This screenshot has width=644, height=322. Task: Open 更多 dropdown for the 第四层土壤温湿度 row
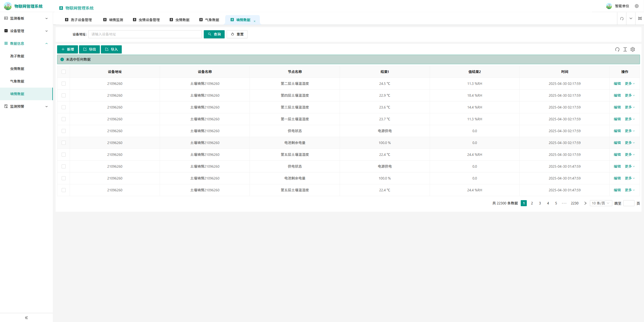tap(629, 95)
